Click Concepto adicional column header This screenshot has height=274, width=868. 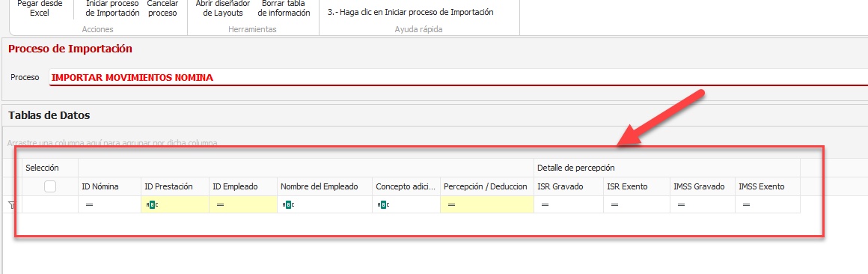tap(406, 186)
